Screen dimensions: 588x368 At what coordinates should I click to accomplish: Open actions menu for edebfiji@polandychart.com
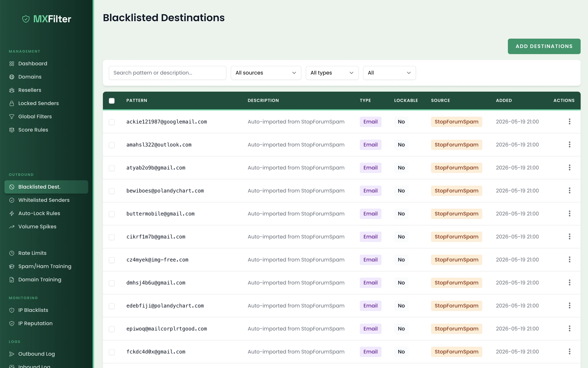(569, 306)
